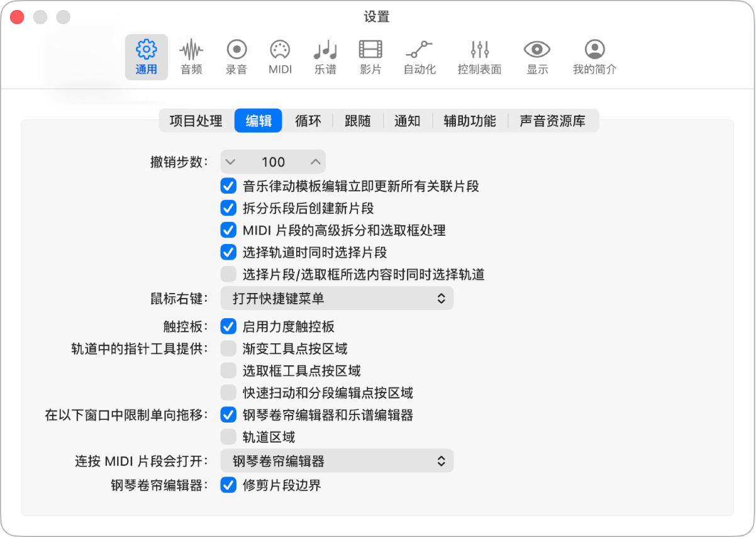The image size is (756, 537).
Task: 停用启用力度触控板选项
Action: (x=228, y=326)
